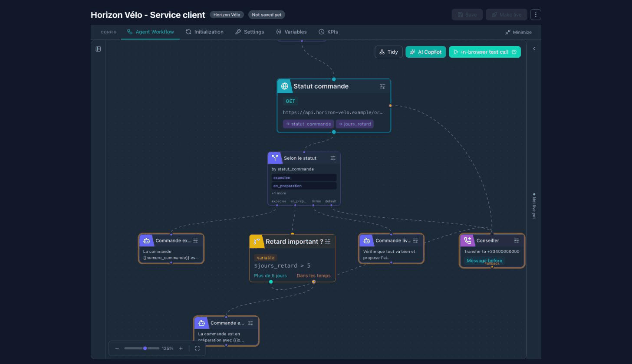Click the robot icon on Commande liv... node

366,240
